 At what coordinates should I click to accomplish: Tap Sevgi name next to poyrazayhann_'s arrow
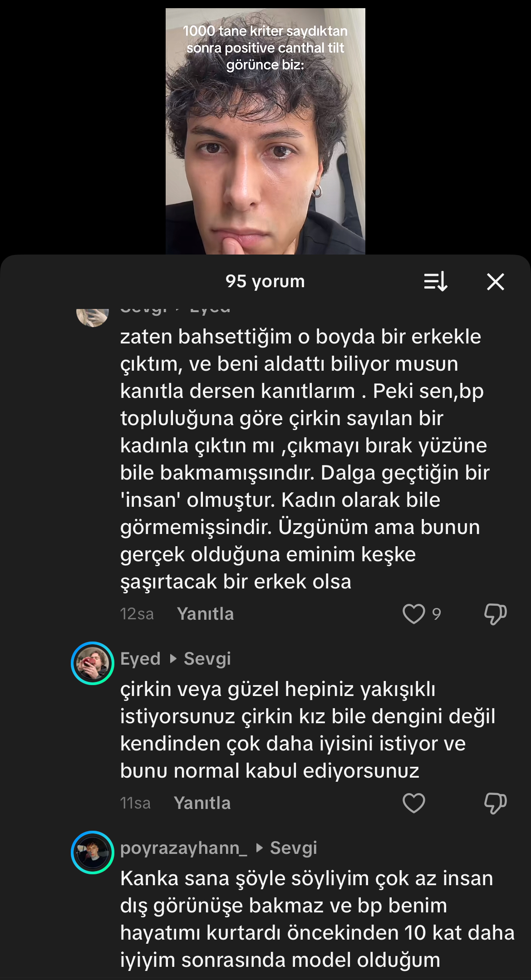coord(294,848)
